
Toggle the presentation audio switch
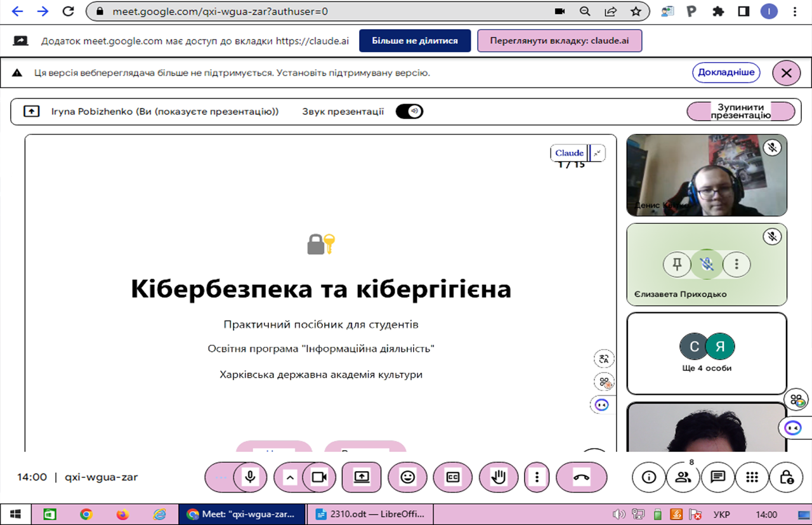(x=409, y=112)
